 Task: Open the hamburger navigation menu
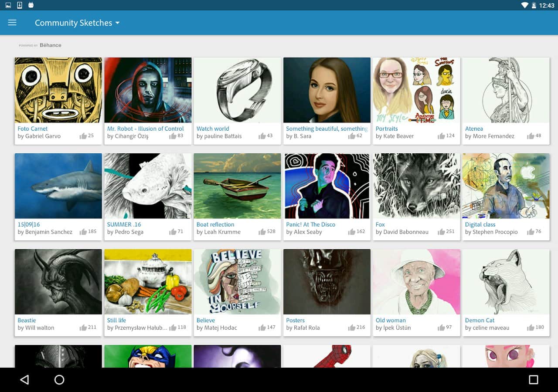pos(12,23)
